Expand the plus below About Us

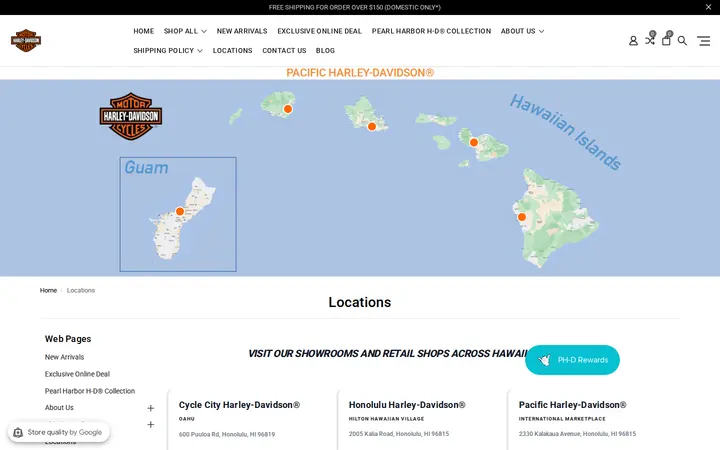151,425
